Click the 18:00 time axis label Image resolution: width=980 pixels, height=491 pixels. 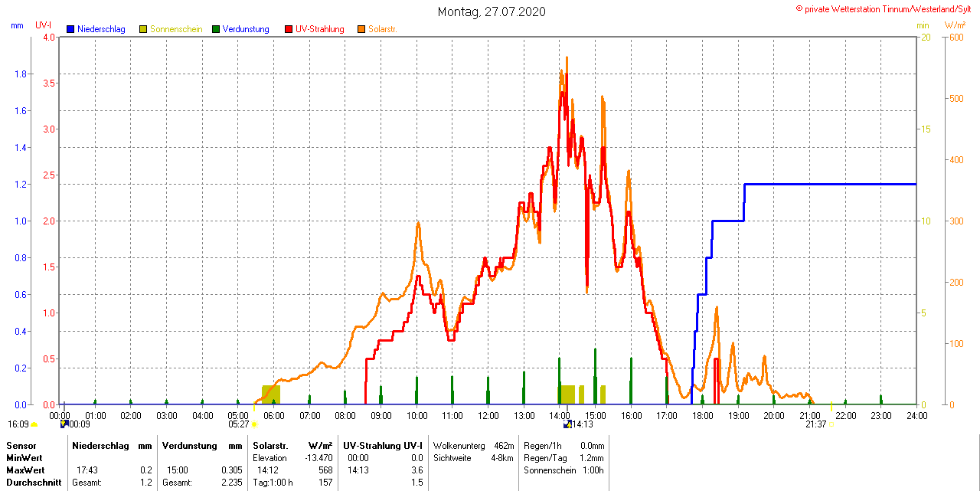click(x=702, y=415)
